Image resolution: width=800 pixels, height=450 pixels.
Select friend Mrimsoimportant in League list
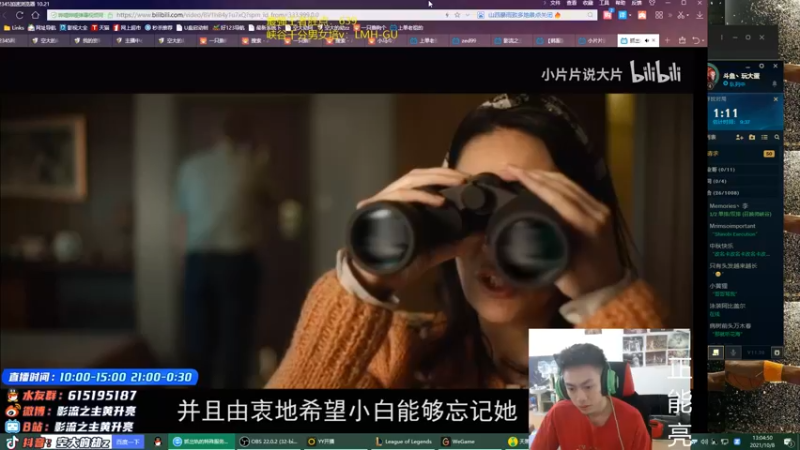pyautogui.click(x=745, y=230)
